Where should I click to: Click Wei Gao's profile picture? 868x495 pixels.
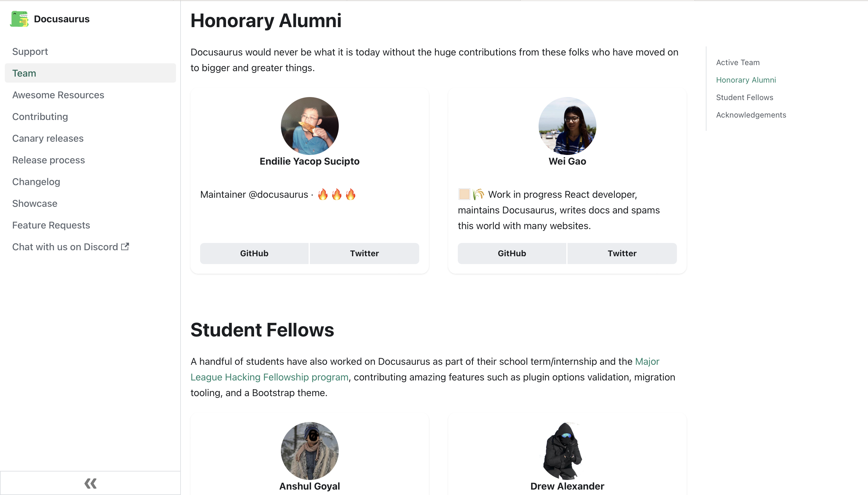coord(567,126)
